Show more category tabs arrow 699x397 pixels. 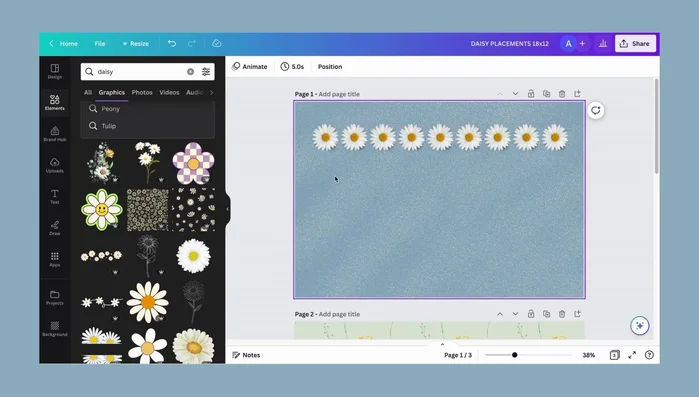click(211, 92)
